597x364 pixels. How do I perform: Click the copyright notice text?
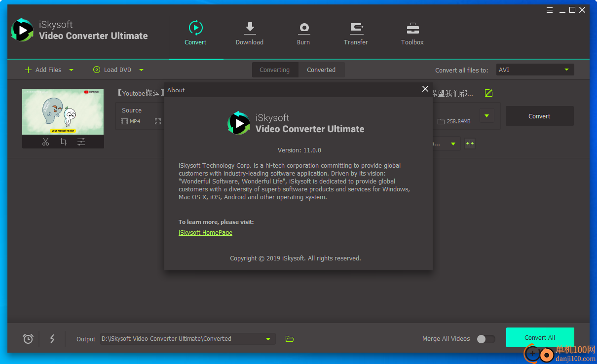point(296,258)
